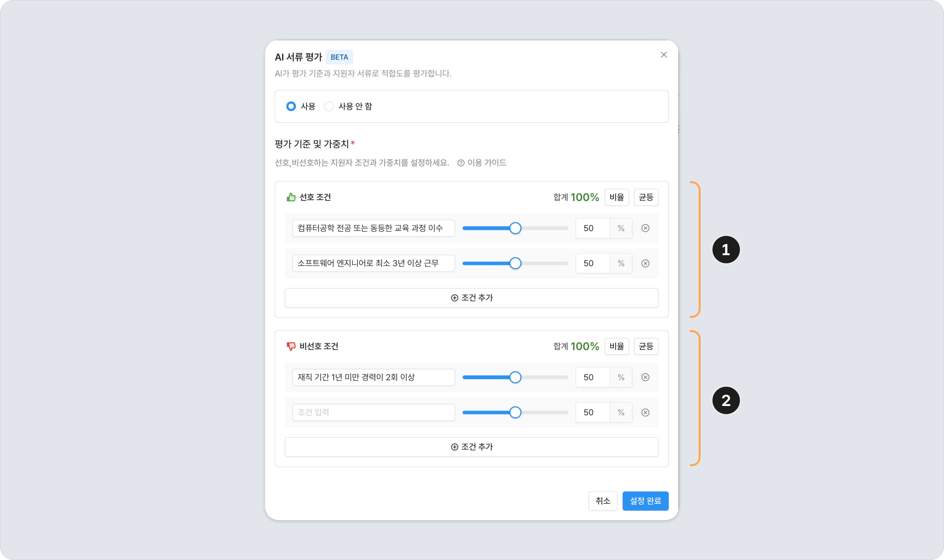Remove the 소프트웨어 엔지니어 condition row

click(x=645, y=263)
